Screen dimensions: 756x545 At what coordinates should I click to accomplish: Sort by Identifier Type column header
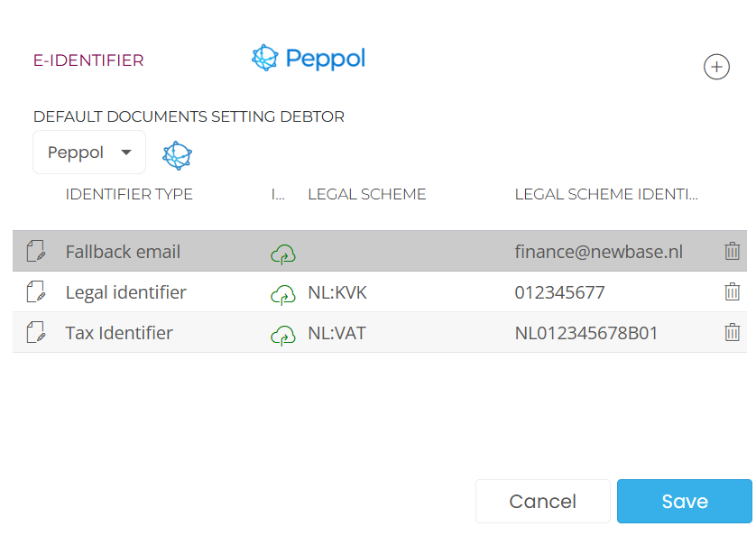click(129, 194)
